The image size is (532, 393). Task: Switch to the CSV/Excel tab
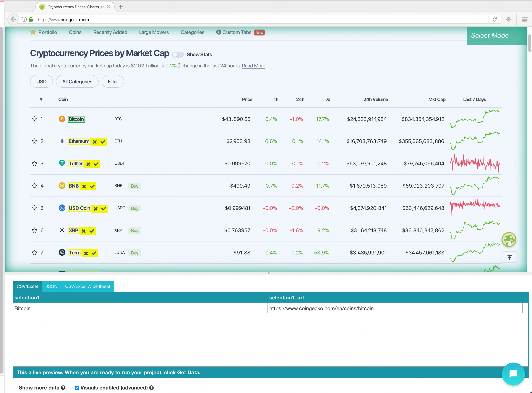tap(27, 286)
